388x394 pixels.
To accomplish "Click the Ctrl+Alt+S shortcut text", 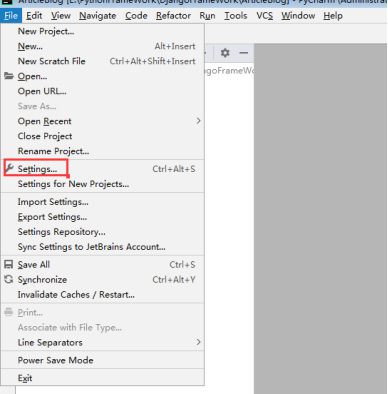I will click(x=174, y=169).
